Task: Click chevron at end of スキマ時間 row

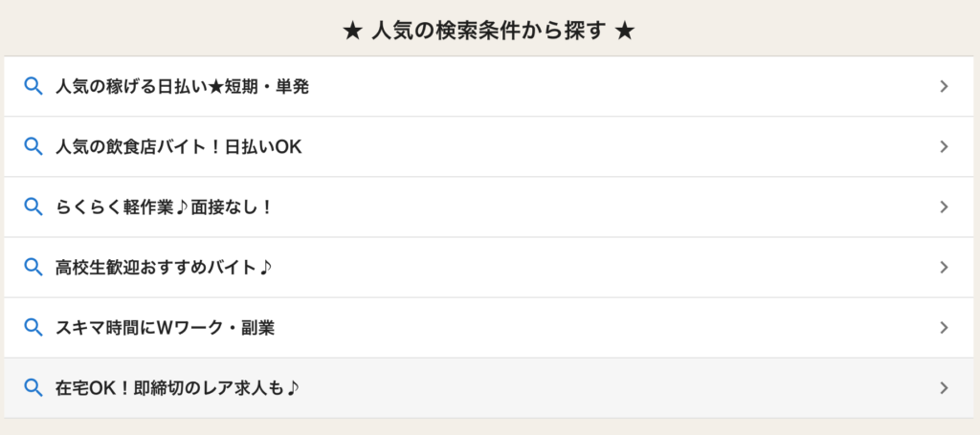Action: click(945, 328)
